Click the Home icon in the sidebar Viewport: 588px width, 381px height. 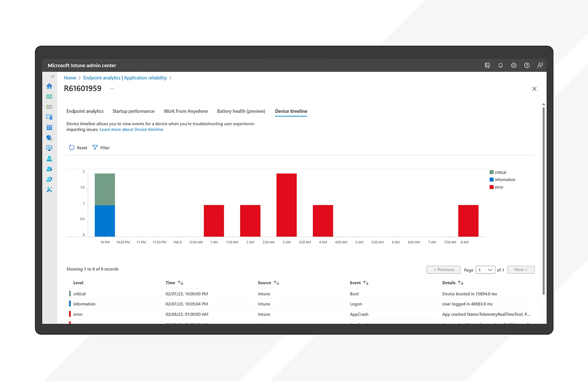click(x=49, y=86)
